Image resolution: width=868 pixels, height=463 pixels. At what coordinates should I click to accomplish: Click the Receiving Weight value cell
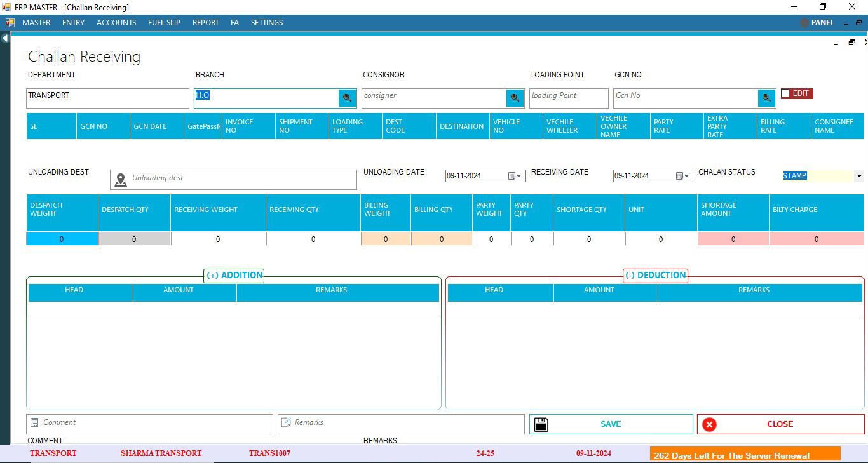click(219, 239)
